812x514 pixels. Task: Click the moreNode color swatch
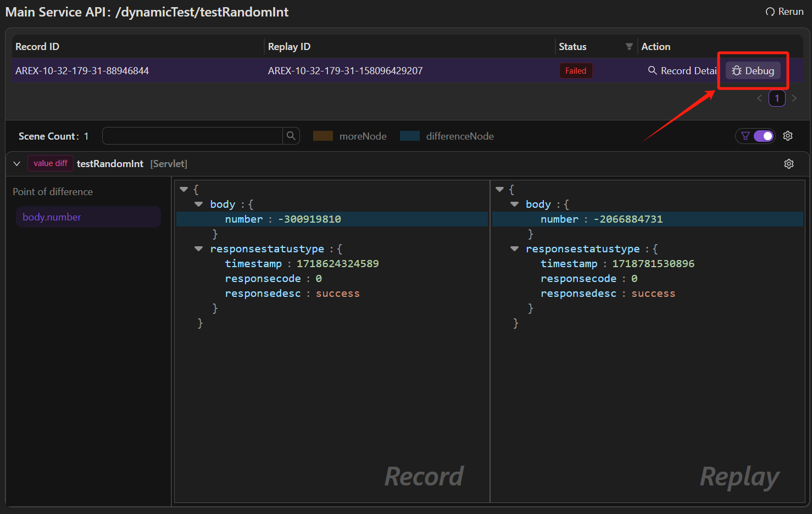click(323, 136)
